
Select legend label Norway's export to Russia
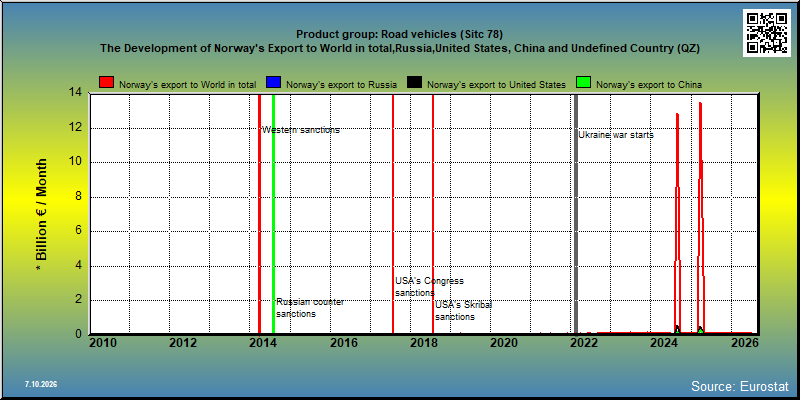pyautogui.click(x=341, y=85)
